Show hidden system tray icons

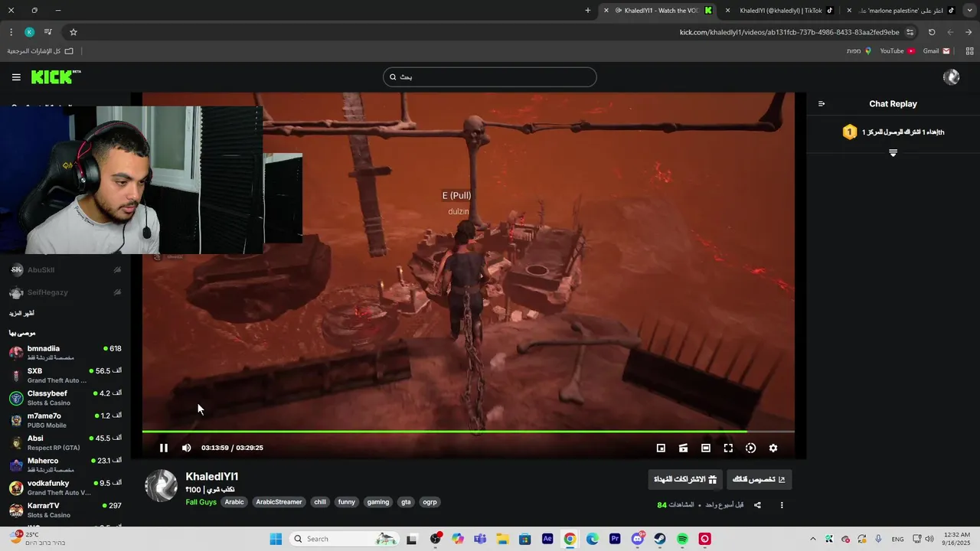tap(812, 539)
